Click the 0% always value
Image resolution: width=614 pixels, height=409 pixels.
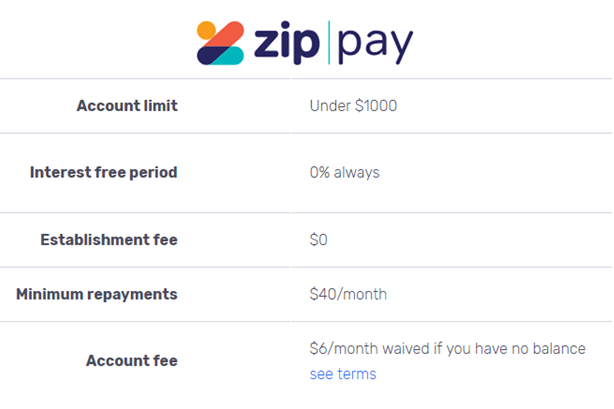[x=345, y=172]
